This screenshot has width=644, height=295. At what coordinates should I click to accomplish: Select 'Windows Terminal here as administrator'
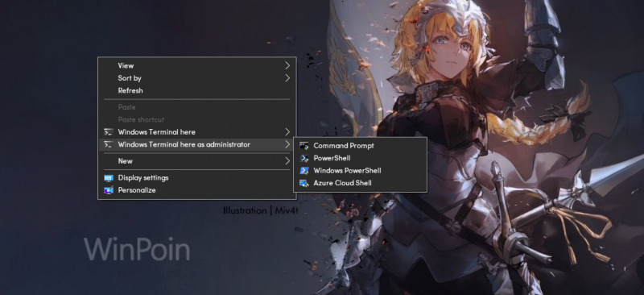[x=196, y=144]
